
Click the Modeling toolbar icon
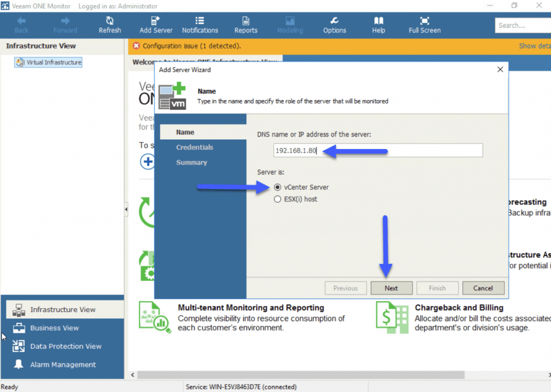[290, 21]
